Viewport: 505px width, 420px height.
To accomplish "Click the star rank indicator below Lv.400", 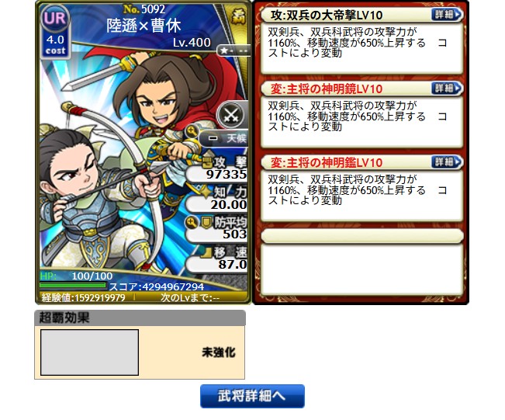I will point(233,50).
